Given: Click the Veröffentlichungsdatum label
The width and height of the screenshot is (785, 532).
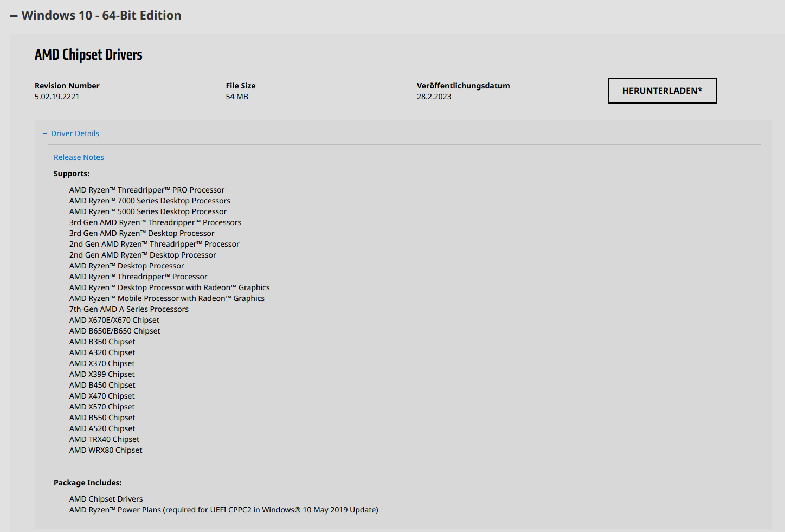Looking at the screenshot, I should tap(463, 86).
